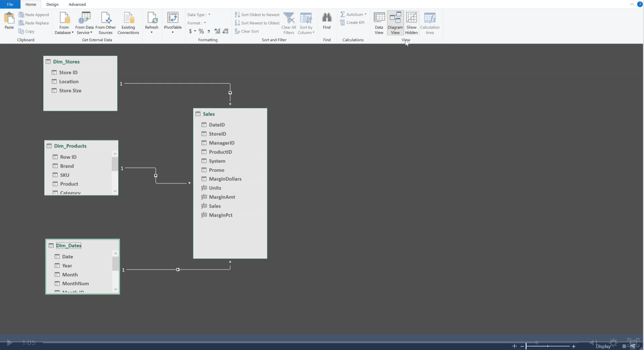Open the Design ribbon tab

point(52,5)
